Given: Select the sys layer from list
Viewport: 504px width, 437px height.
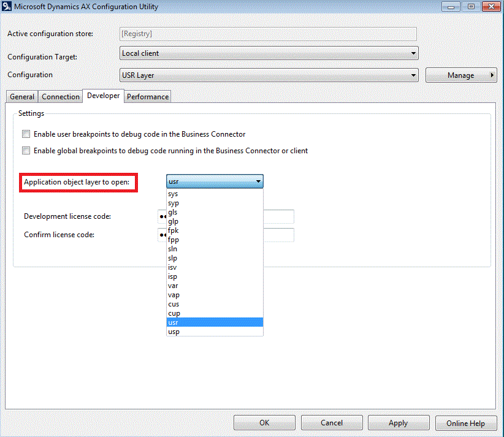Looking at the screenshot, I should pos(173,194).
